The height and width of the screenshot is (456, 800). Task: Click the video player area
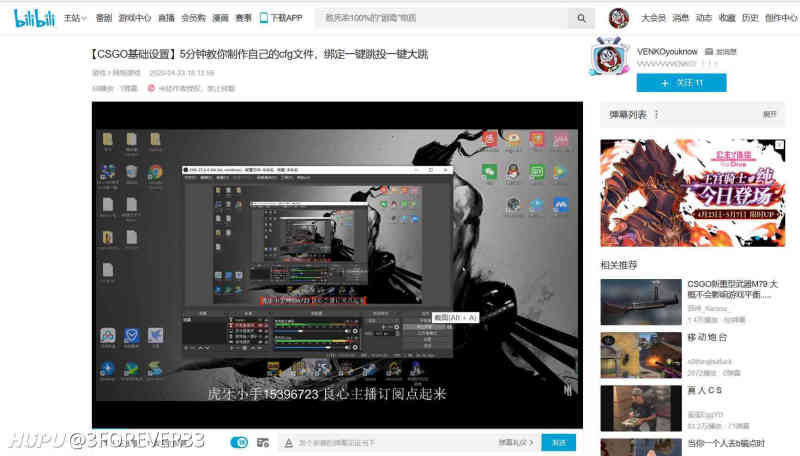click(x=337, y=265)
